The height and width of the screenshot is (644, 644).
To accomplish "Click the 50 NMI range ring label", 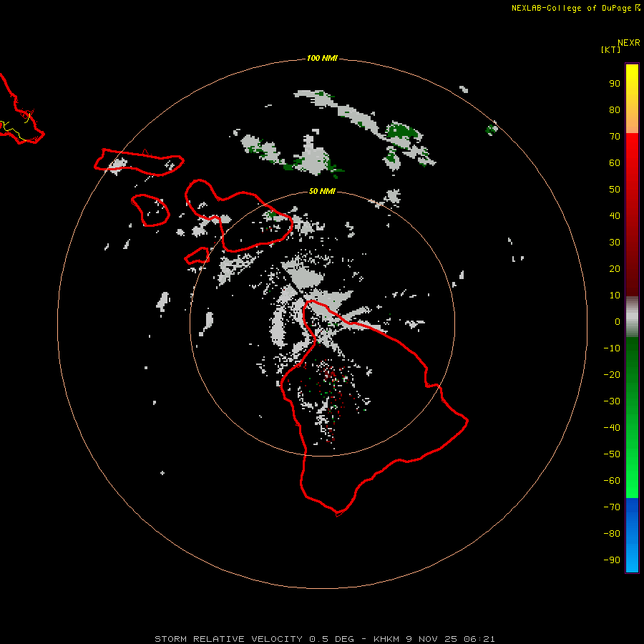I will point(322,191).
